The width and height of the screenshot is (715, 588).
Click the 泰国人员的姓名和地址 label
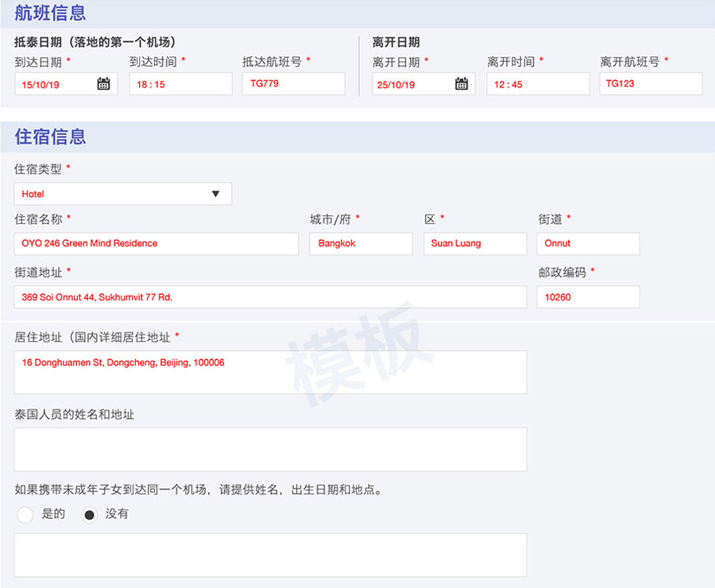[75, 414]
